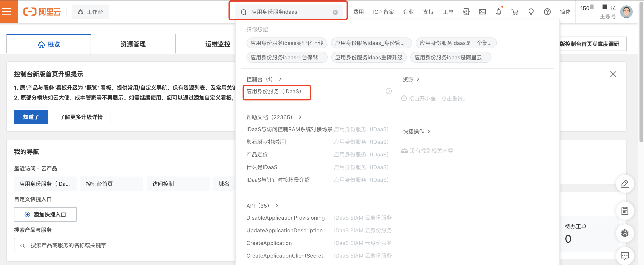This screenshot has height=265, width=644.
Task: Open recent product 访问控制
Action: [x=178, y=184]
